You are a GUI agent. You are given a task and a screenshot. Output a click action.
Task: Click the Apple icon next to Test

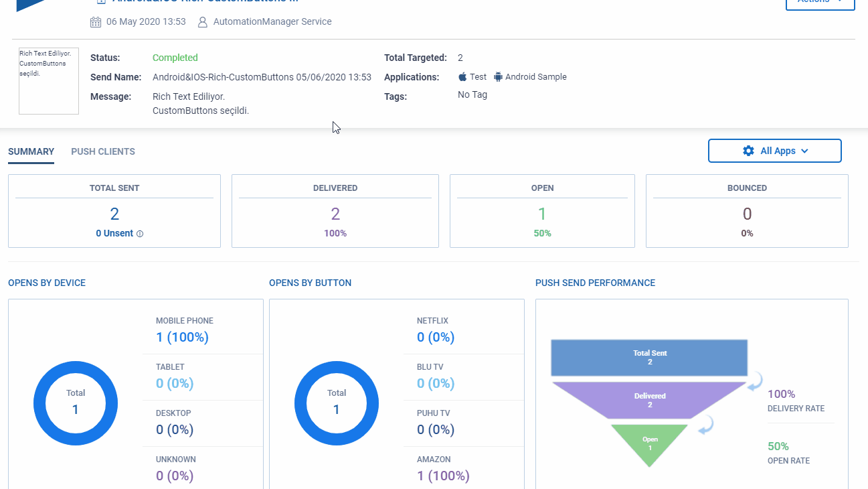click(462, 76)
